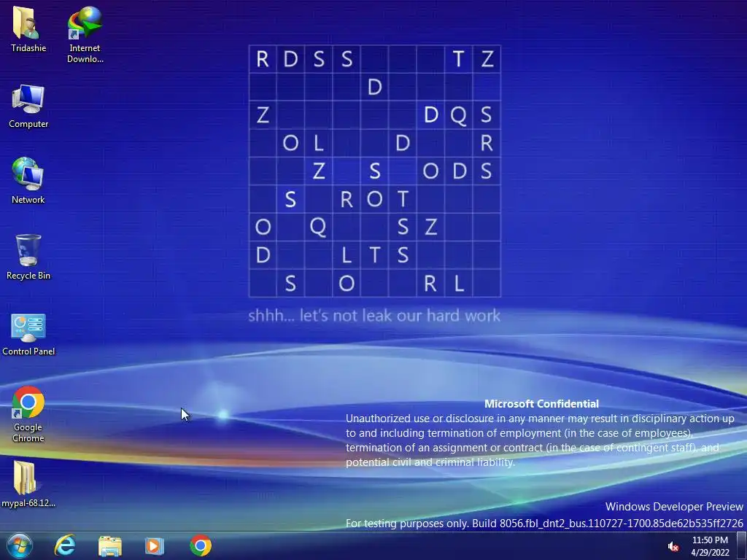Click the Show desktop button

741,545
